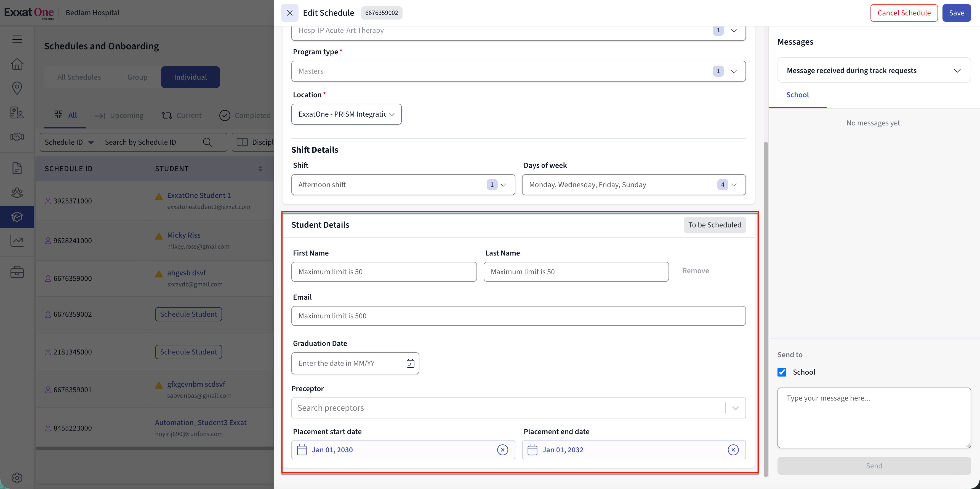Image resolution: width=980 pixels, height=489 pixels.
Task: Click the Cancel Schedule button
Action: point(904,13)
